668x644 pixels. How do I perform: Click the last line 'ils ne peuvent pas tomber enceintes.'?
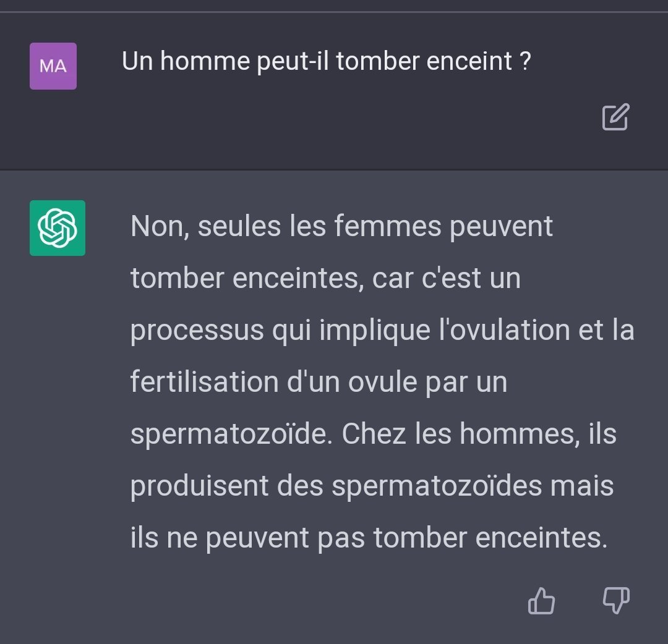369,538
